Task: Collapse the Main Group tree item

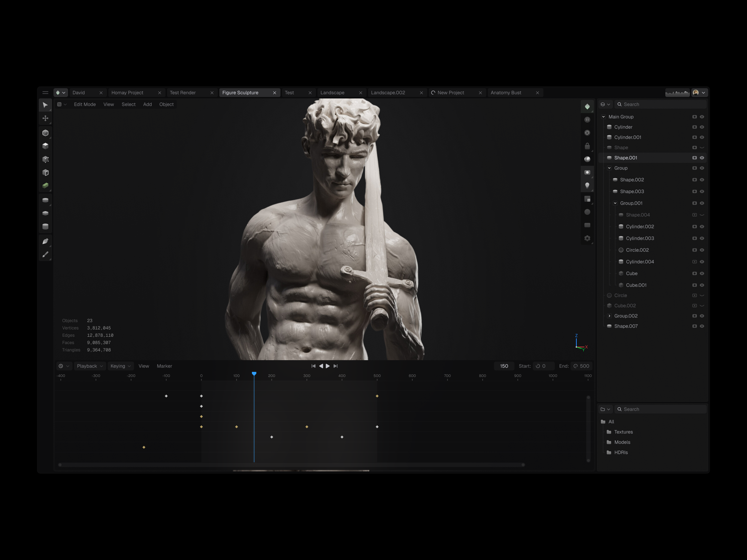Action: 603,116
